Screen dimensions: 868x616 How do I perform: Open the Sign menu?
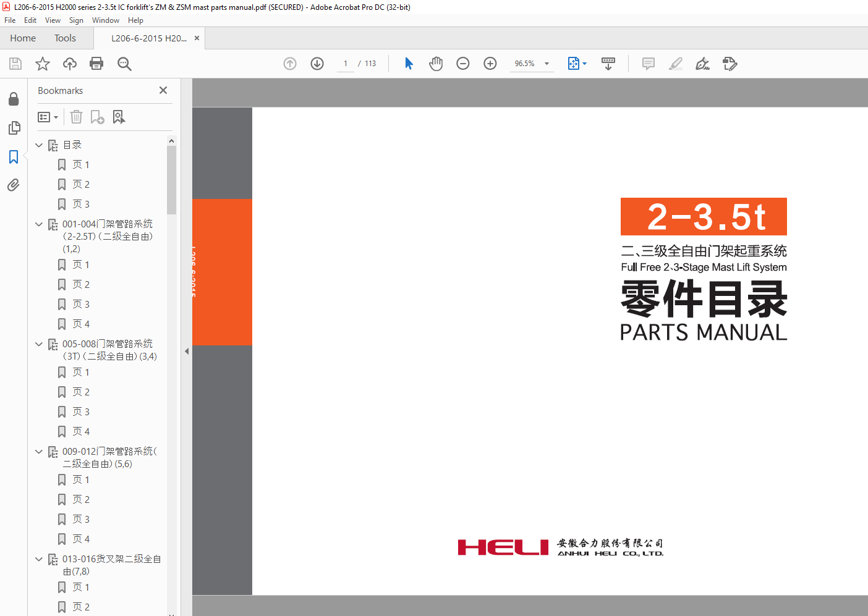(x=76, y=20)
